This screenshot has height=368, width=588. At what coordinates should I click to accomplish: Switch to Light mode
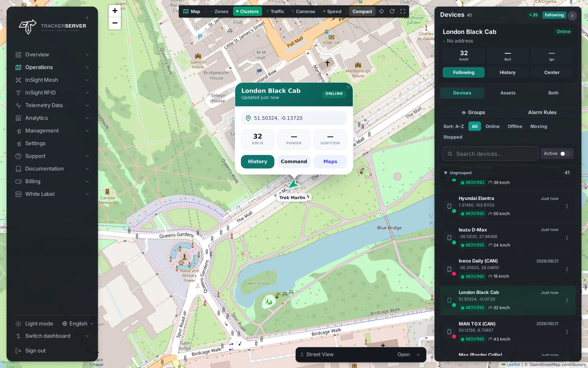tap(34, 324)
